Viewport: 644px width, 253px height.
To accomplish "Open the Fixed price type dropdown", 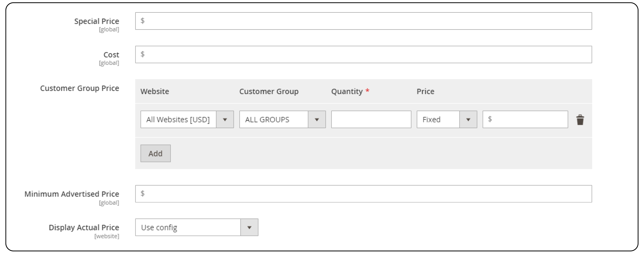I will 447,120.
